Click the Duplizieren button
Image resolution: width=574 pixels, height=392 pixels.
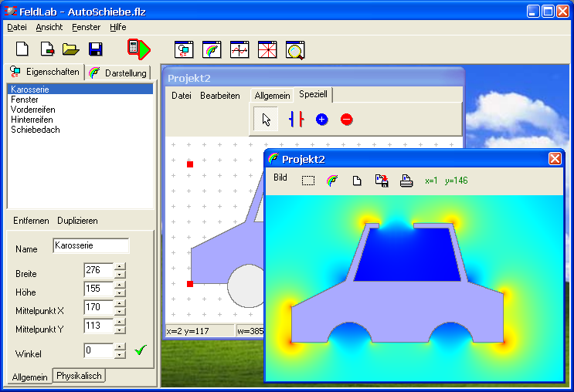pyautogui.click(x=77, y=221)
